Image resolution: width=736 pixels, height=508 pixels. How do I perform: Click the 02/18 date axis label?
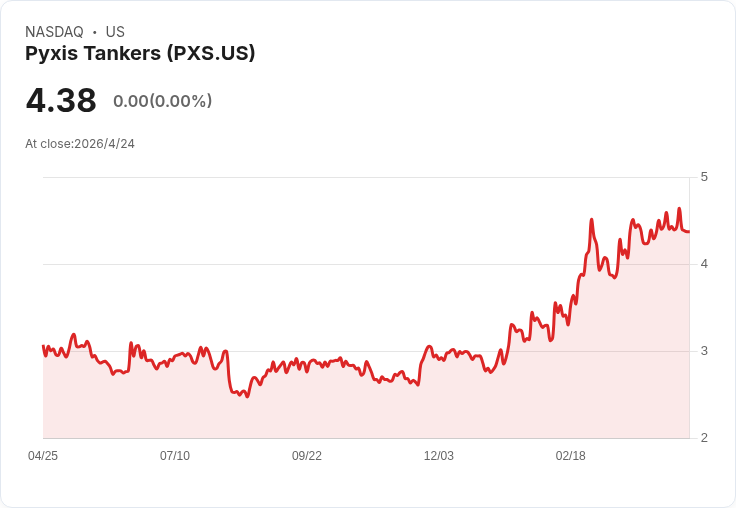(x=570, y=455)
